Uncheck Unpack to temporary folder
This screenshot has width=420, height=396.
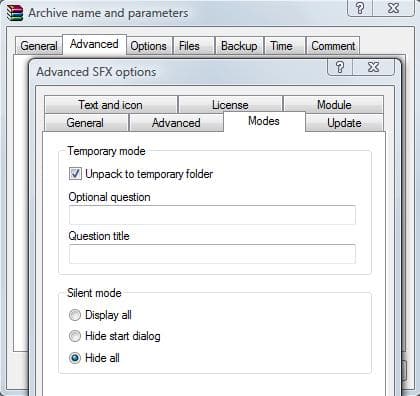75,174
